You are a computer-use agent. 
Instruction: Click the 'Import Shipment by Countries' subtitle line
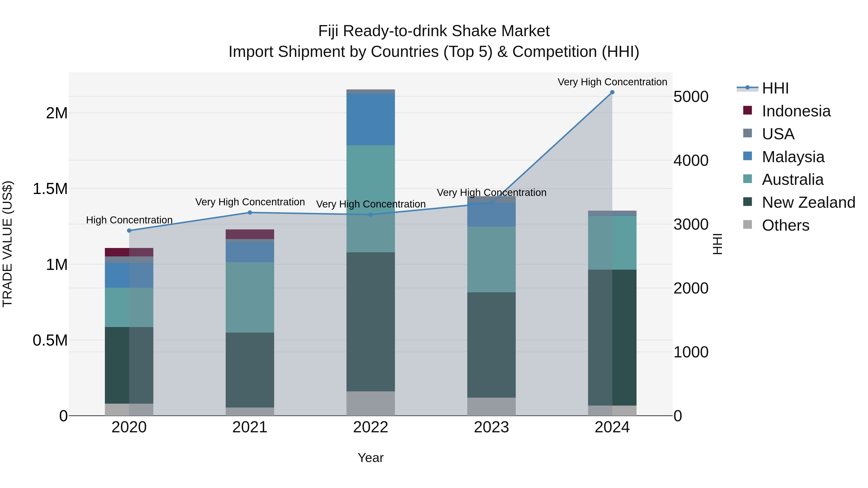pos(434,52)
